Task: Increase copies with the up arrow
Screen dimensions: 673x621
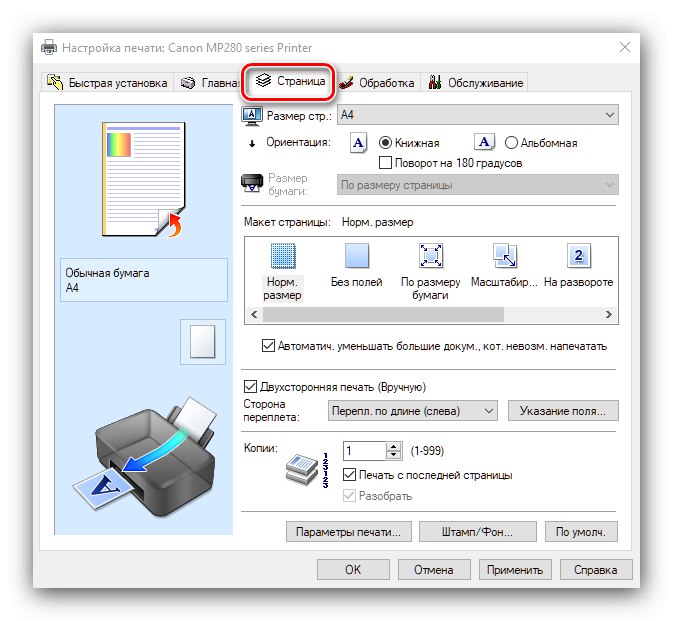Action: point(393,447)
